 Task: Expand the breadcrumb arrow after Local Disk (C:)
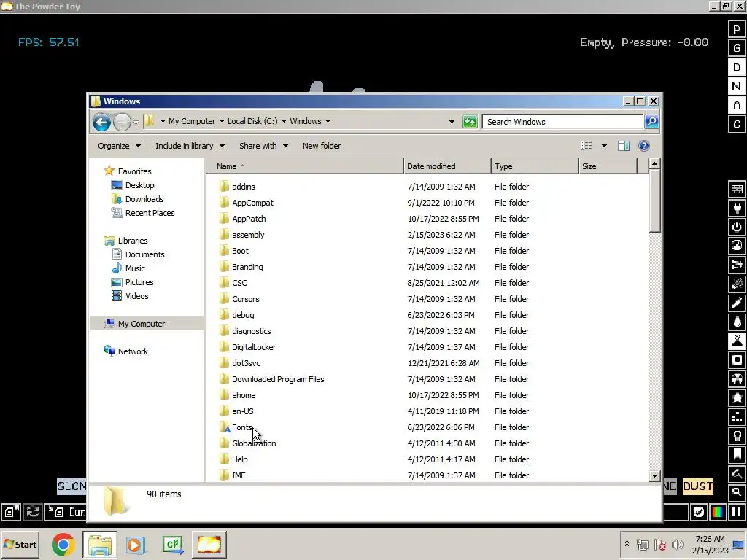click(x=284, y=122)
